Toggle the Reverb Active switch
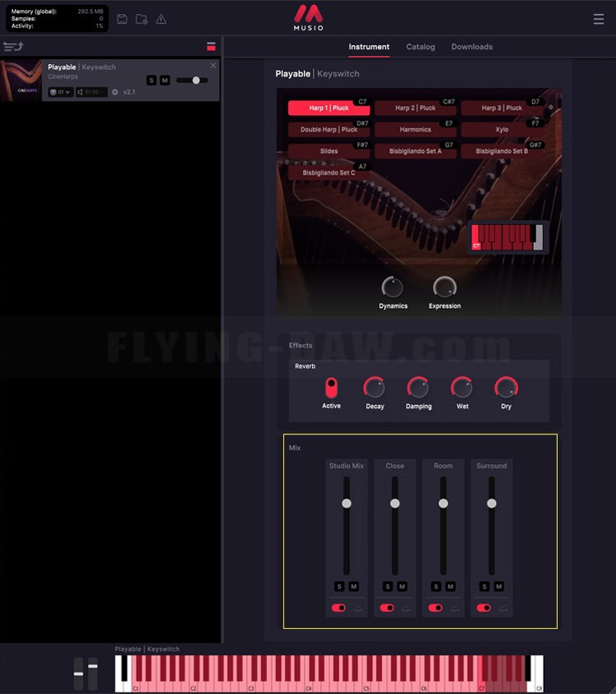Viewport: 616px width, 694px height. (x=331, y=388)
